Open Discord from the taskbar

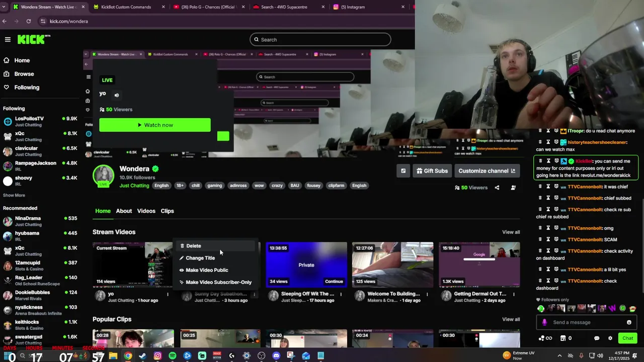[x=276, y=356]
